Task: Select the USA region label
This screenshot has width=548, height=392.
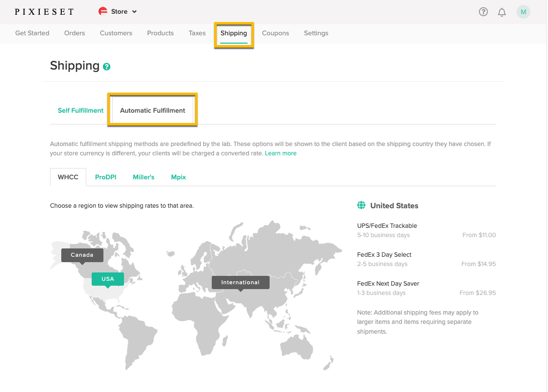Action: tap(108, 279)
